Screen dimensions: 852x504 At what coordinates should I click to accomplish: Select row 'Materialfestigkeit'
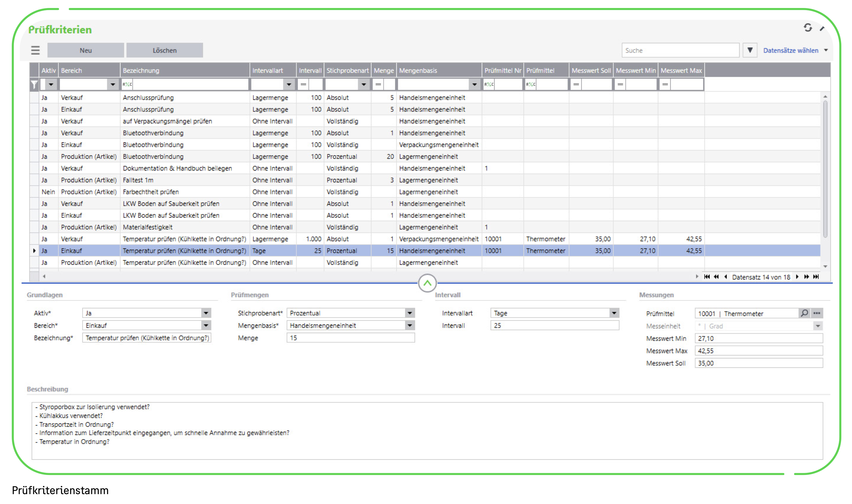424,227
